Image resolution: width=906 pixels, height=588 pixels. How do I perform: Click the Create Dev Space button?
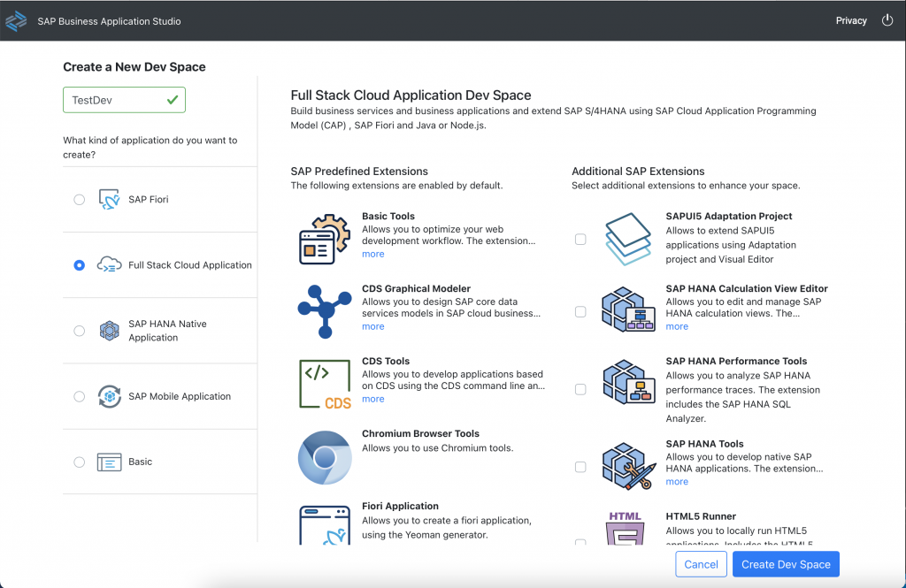tap(786, 564)
